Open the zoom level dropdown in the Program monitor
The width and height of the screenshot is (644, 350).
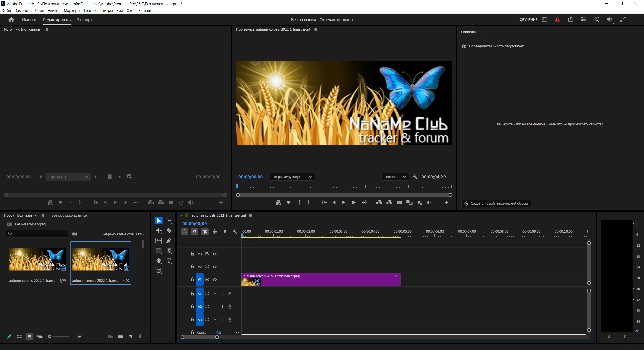tap(292, 177)
